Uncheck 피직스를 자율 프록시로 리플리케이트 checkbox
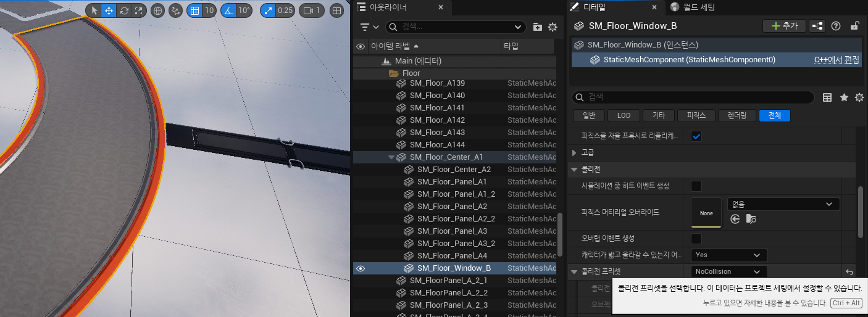 click(696, 136)
